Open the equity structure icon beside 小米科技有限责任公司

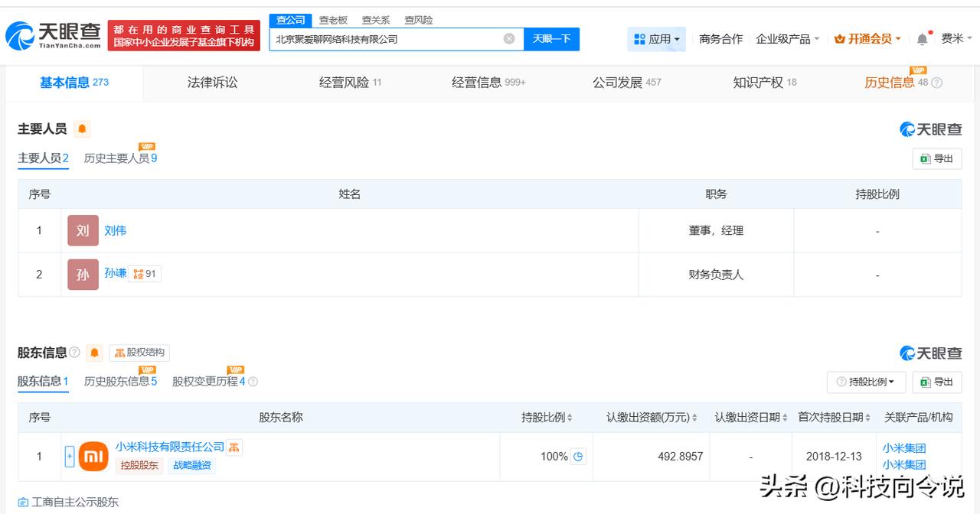(234, 447)
